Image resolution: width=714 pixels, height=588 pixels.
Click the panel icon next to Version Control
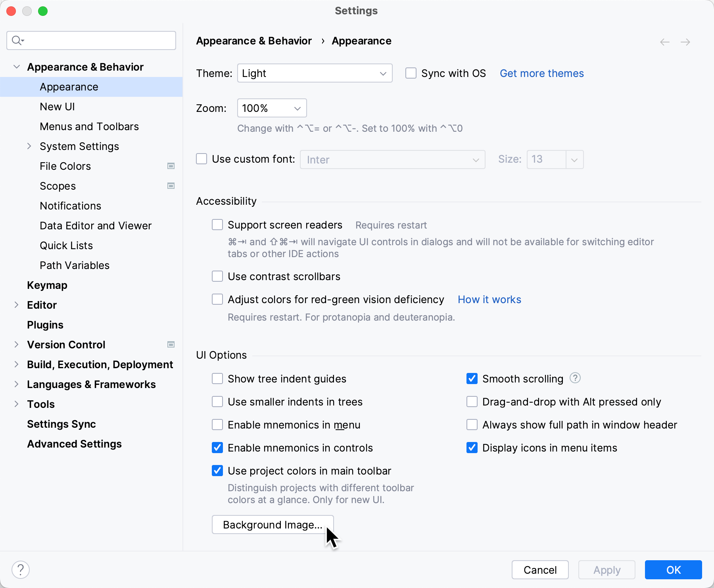pyautogui.click(x=171, y=344)
